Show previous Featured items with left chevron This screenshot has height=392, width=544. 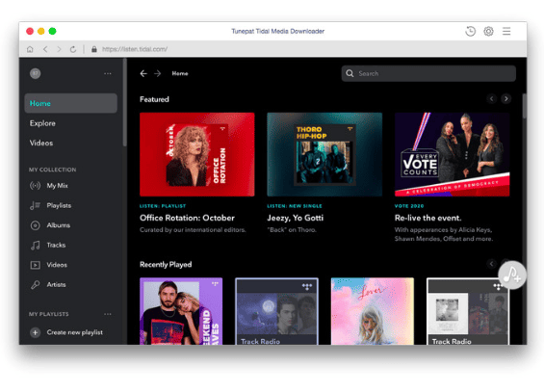(x=492, y=99)
